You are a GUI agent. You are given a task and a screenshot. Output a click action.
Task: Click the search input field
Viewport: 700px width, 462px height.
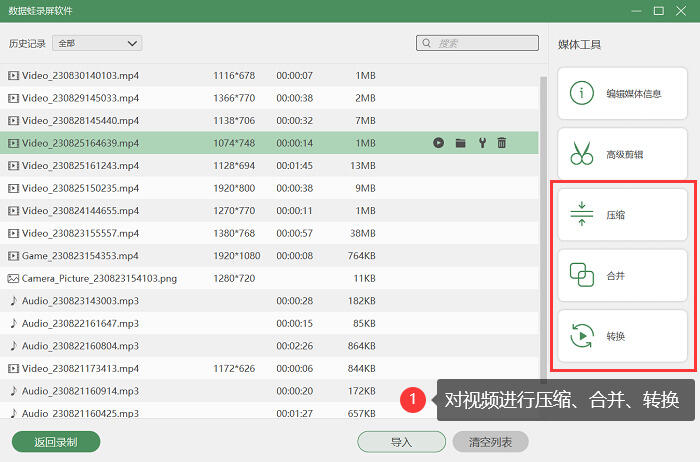pos(477,43)
